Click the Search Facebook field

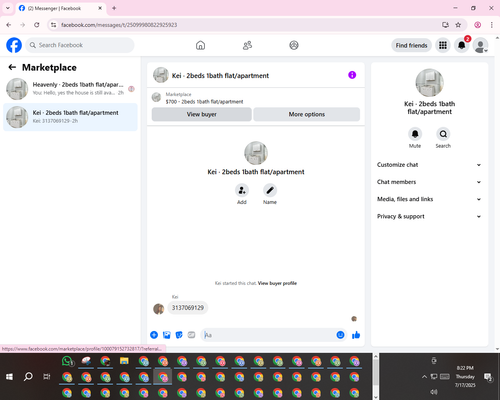[x=80, y=45]
